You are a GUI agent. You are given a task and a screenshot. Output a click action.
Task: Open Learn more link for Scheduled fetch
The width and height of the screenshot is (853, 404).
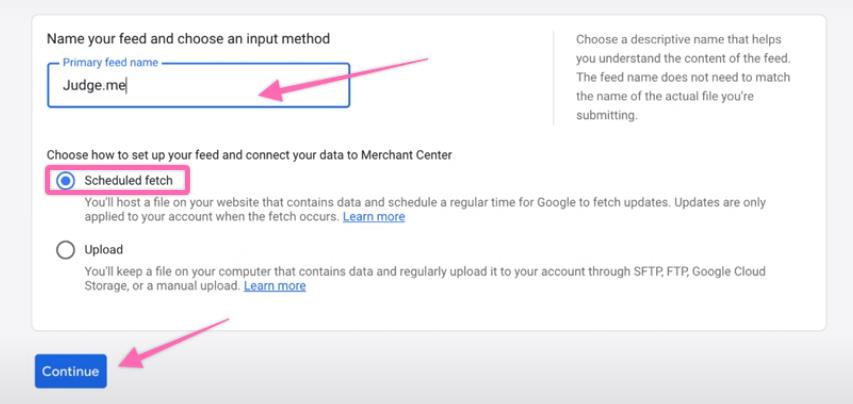(373, 217)
